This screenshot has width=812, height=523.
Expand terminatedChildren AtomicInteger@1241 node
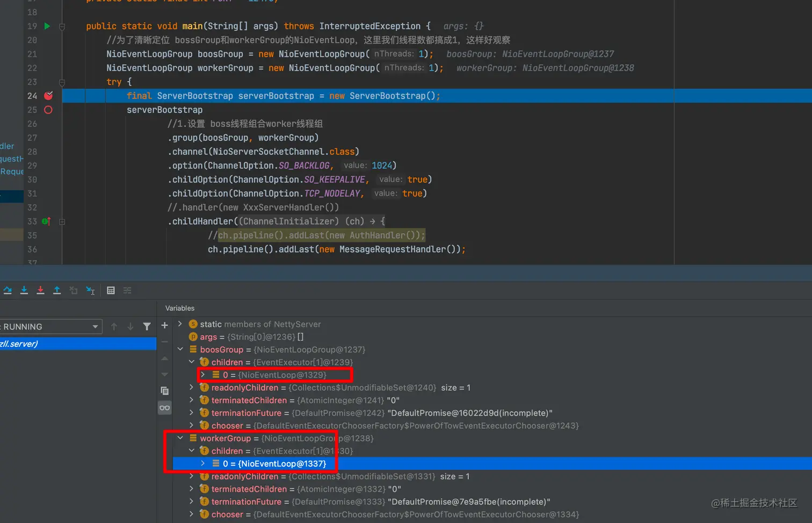[x=191, y=400]
